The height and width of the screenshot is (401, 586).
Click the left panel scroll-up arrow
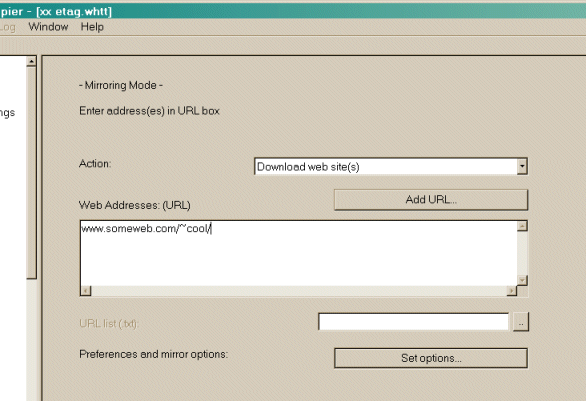click(31, 61)
